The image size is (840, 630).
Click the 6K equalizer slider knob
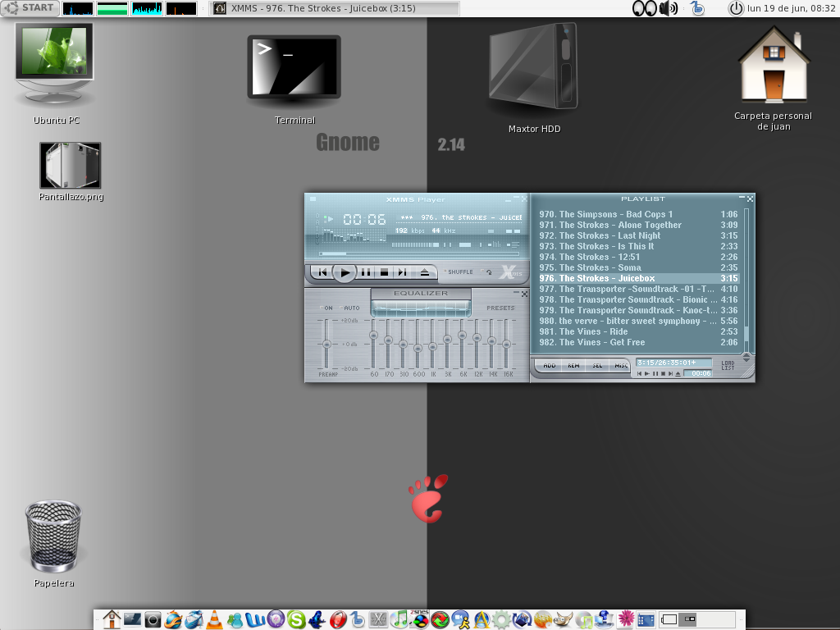click(463, 336)
